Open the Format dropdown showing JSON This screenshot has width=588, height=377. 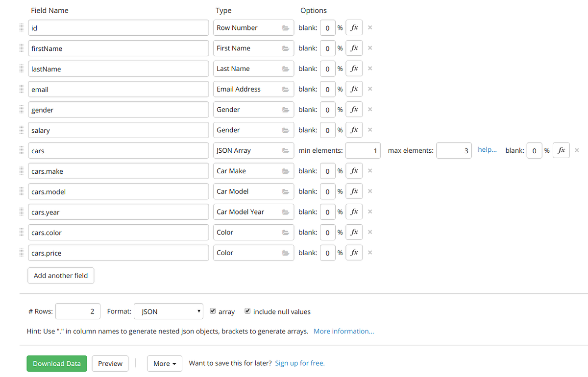(168, 311)
